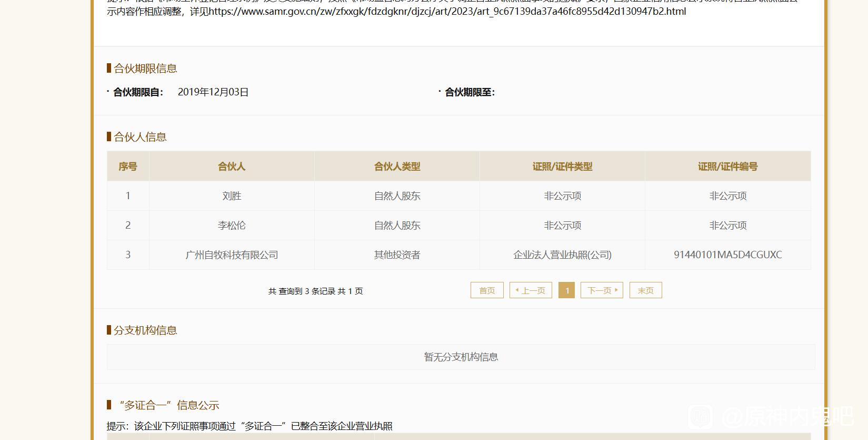Open the samr.gov.cn notice URL

(x=447, y=12)
